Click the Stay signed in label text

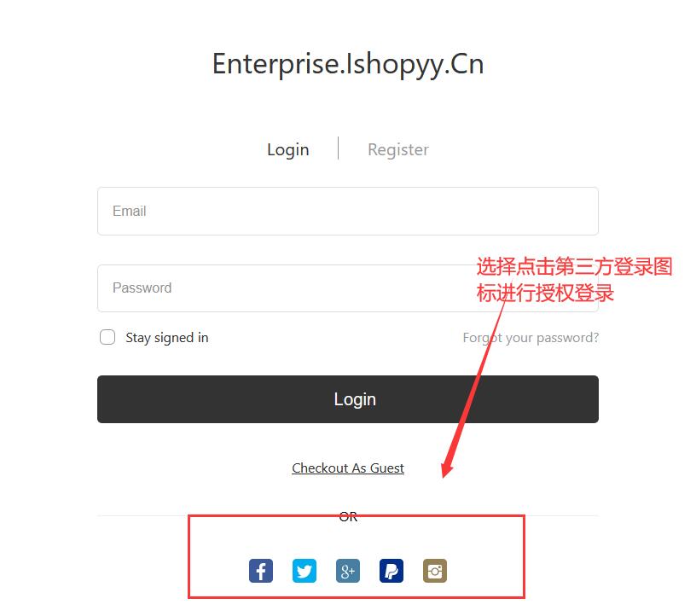point(167,338)
